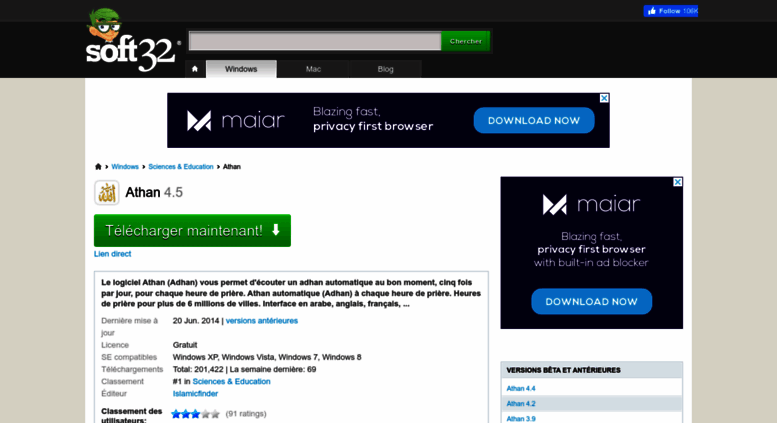Click the Athan breadcrumb text
Image resolution: width=777 pixels, height=423 pixels.
pyautogui.click(x=231, y=166)
